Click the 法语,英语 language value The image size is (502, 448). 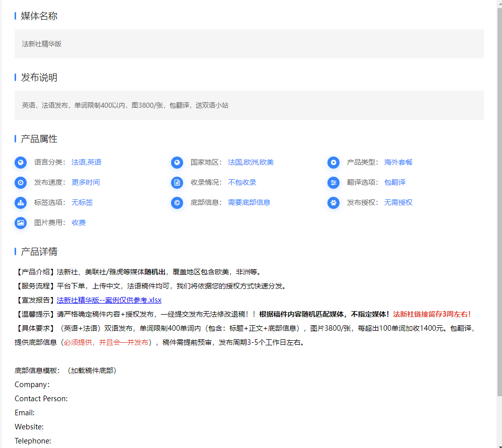(86, 162)
